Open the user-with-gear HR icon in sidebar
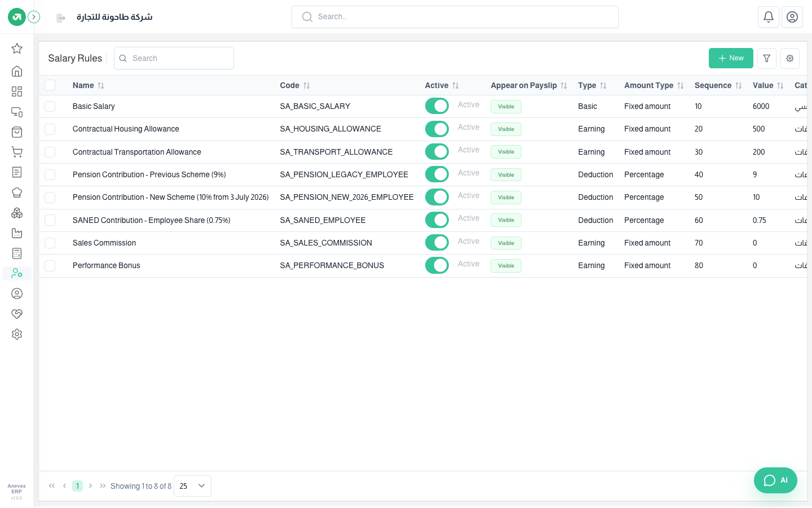The image size is (812, 508). click(x=17, y=273)
